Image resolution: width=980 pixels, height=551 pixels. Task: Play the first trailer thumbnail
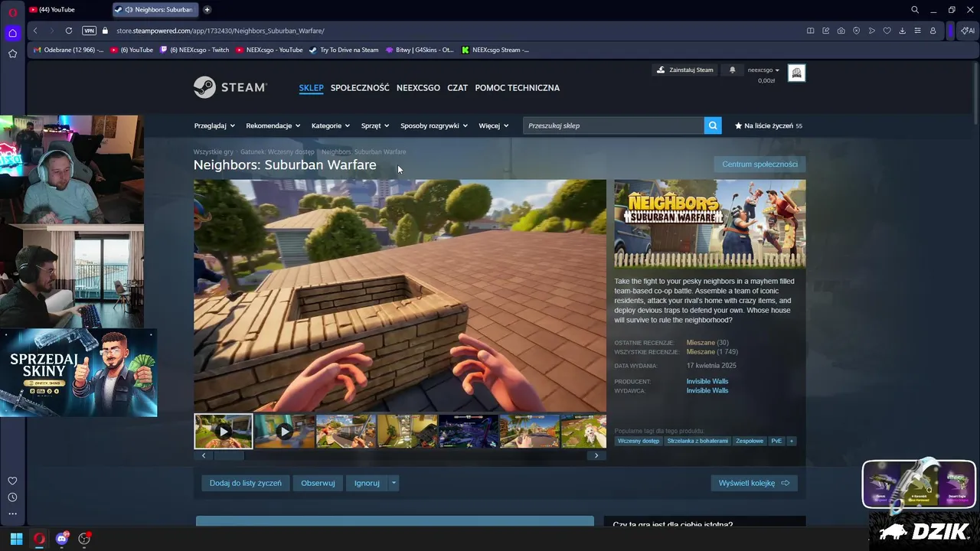[223, 432]
